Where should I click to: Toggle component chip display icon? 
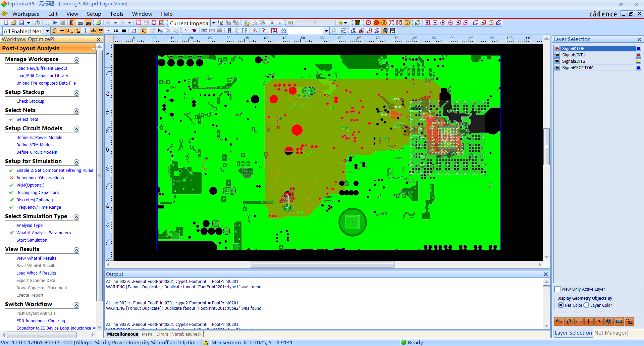[619, 322]
